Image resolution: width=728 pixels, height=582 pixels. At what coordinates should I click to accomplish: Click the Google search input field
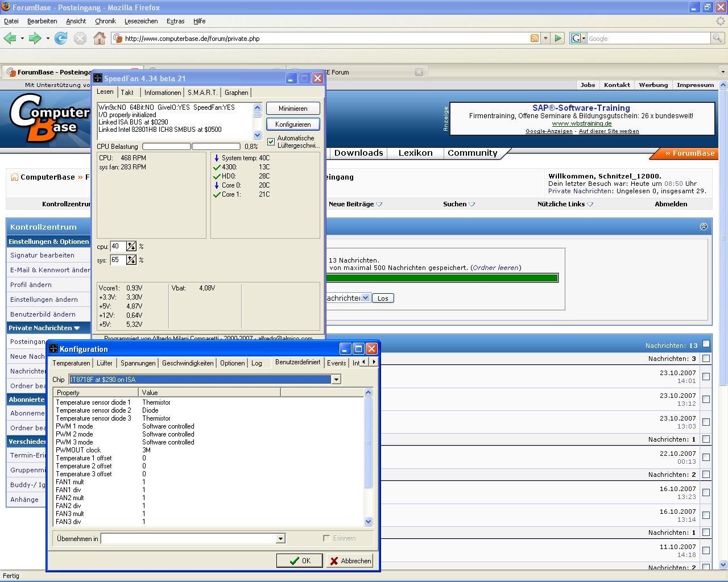coord(649,38)
